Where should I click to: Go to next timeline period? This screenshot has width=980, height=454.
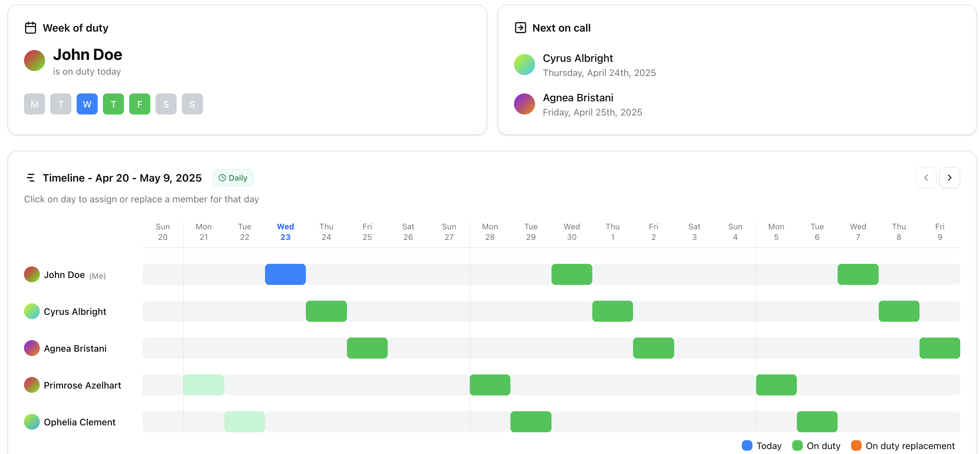coord(949,178)
